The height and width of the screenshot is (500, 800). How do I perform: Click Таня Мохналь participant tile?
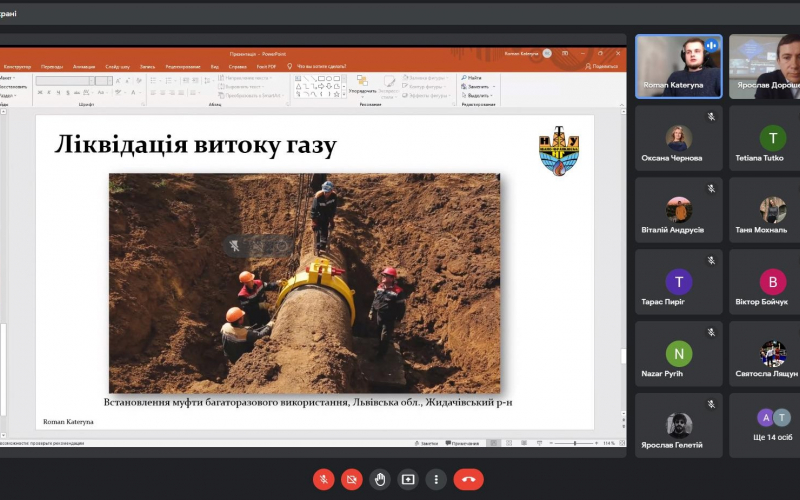(764, 210)
